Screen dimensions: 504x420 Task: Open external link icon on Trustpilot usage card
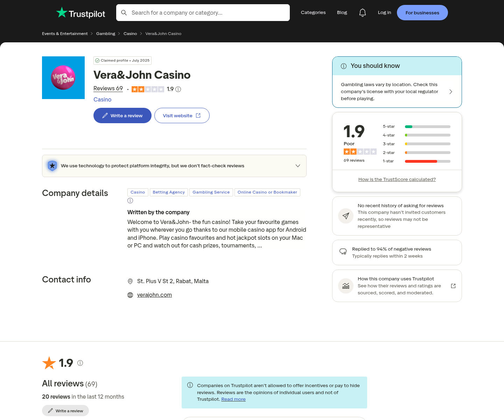coord(453,286)
